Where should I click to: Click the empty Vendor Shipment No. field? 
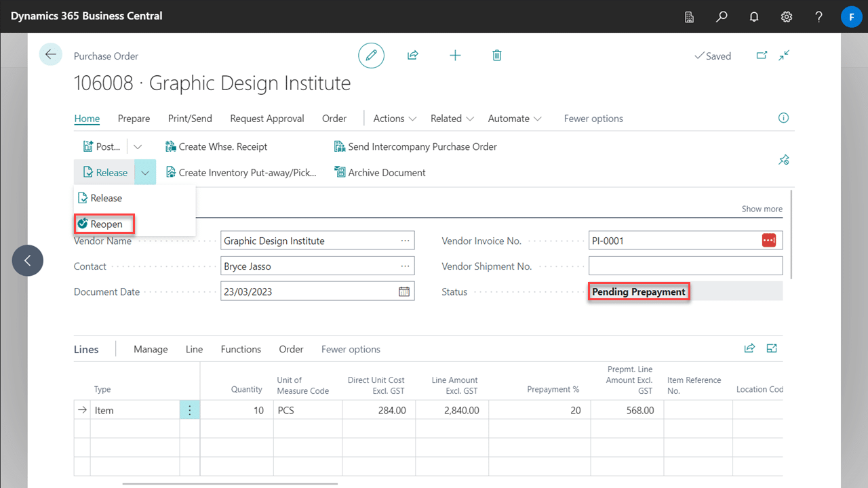[x=686, y=266]
